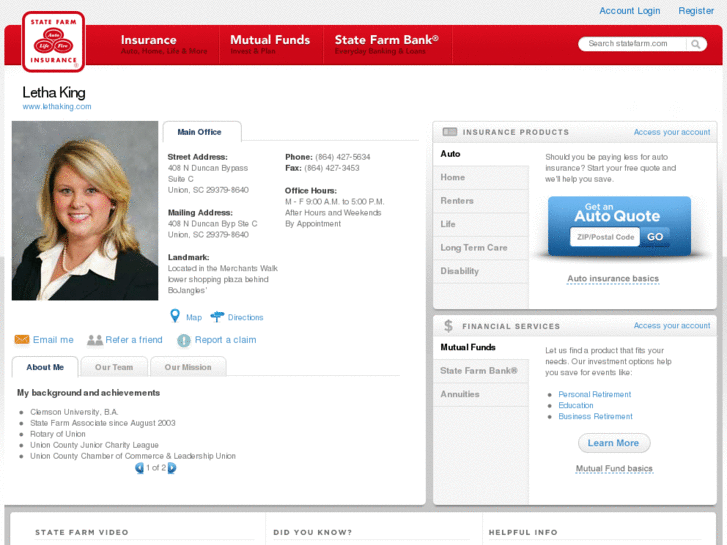Click the phone number (864) 427-5634
727x545 pixels.
(x=343, y=157)
